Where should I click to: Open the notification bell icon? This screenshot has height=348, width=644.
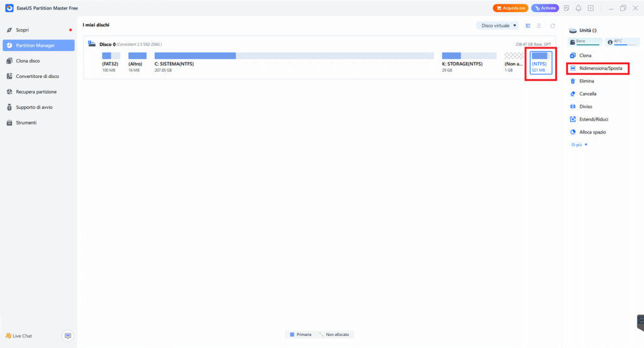click(x=579, y=8)
